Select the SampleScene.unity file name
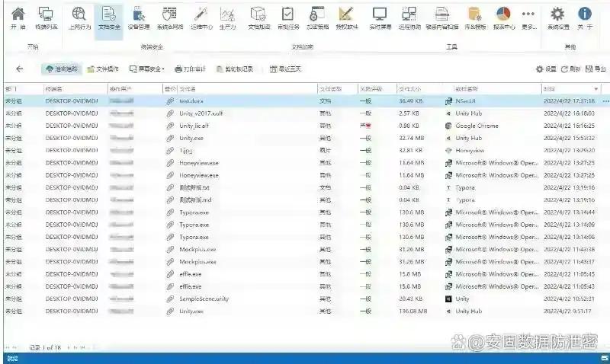This screenshot has width=610, height=364. pos(204,299)
